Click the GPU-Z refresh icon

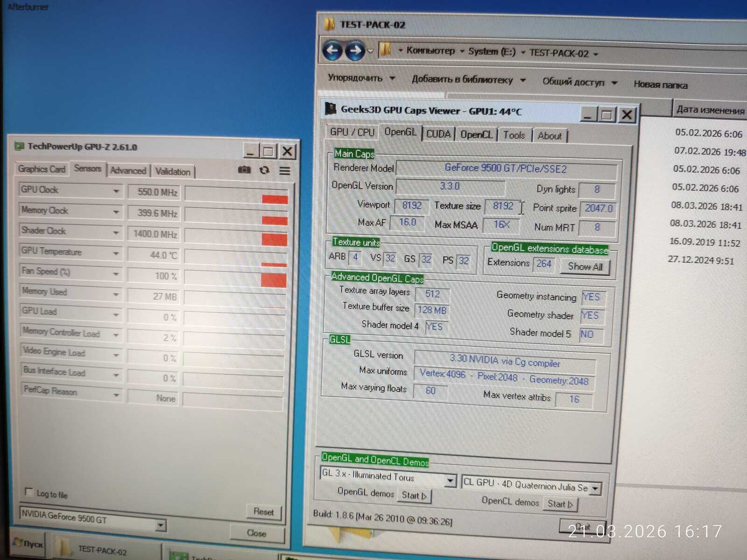point(264,170)
